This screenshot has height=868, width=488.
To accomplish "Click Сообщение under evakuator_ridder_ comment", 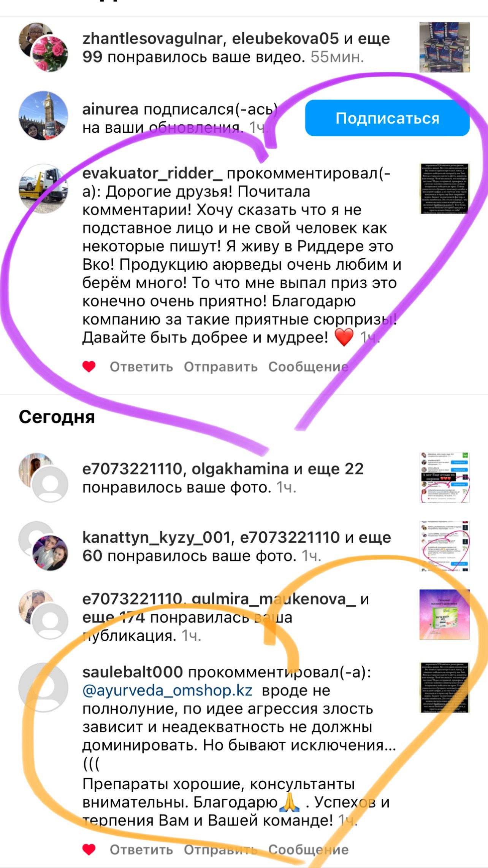I will (308, 367).
